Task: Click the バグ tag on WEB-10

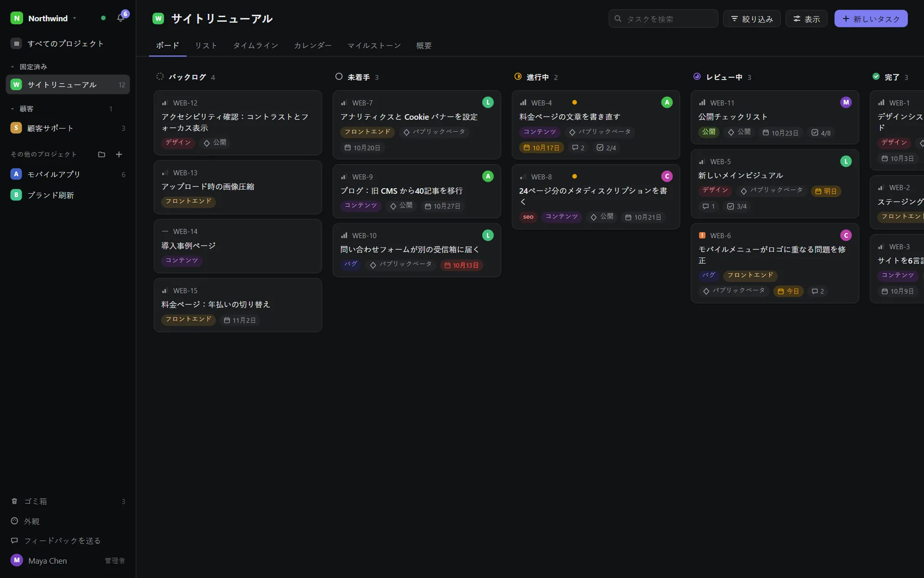Action: (x=351, y=264)
